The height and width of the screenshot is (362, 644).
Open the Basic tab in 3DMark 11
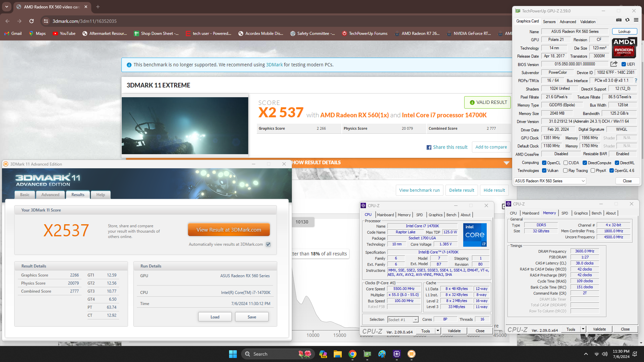click(x=25, y=195)
